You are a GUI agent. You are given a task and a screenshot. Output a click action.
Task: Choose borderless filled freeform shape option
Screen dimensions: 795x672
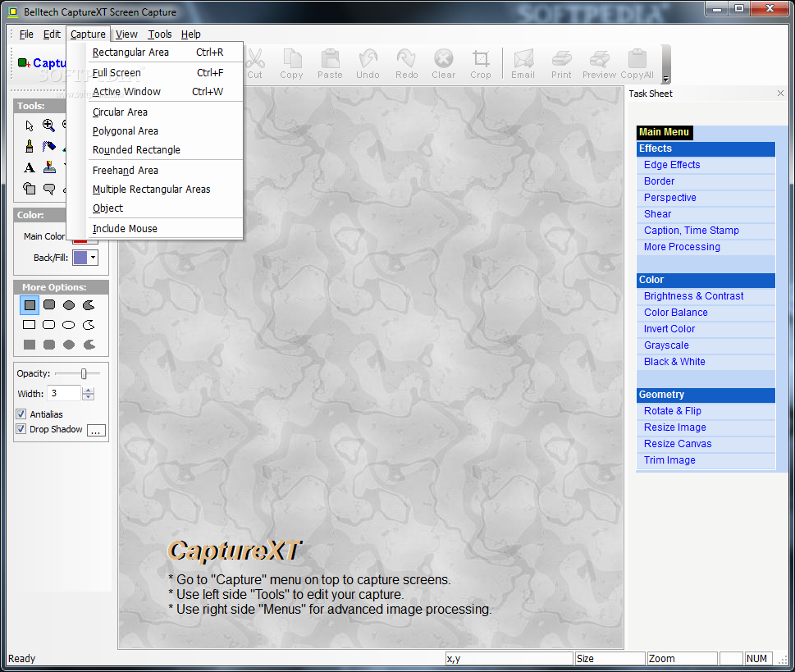click(89, 345)
